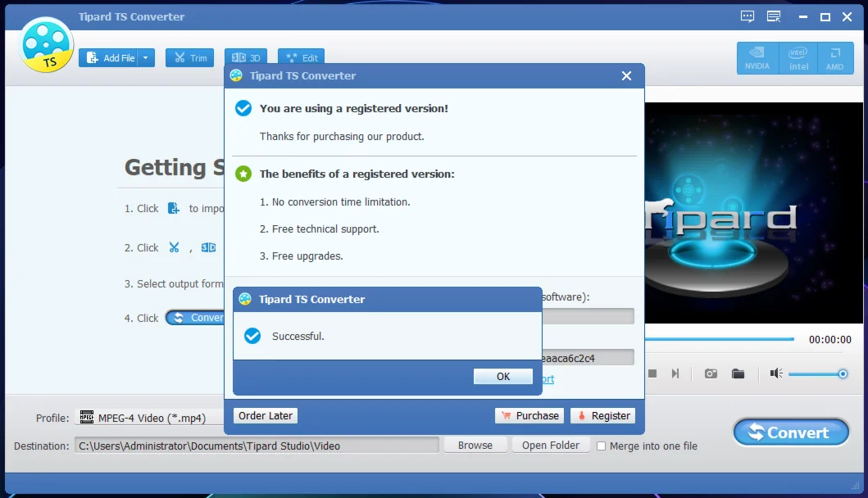Toggle Intel hardware acceleration
The image size is (868, 498).
[798, 57]
